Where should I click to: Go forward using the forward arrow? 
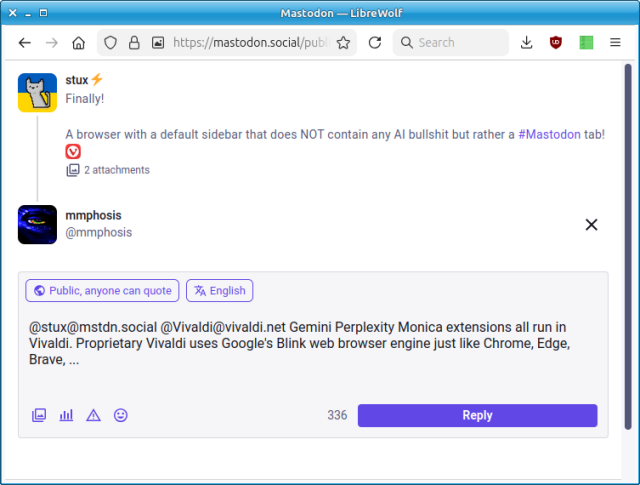point(52,42)
